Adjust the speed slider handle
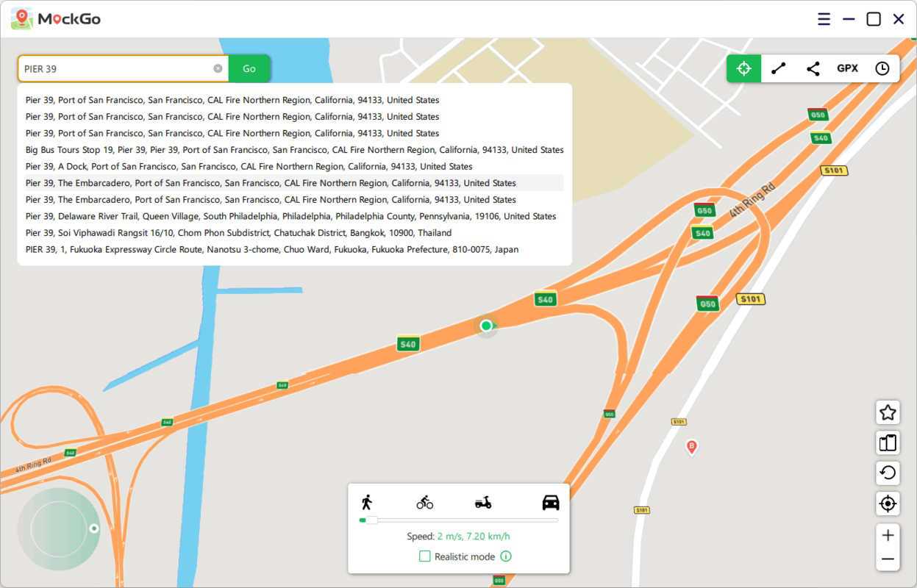 click(x=371, y=520)
